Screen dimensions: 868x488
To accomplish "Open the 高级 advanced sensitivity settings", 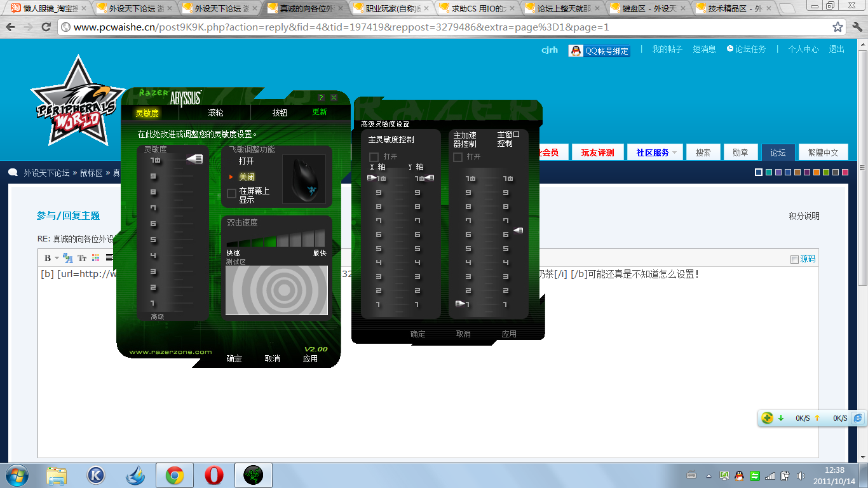I will (x=157, y=316).
